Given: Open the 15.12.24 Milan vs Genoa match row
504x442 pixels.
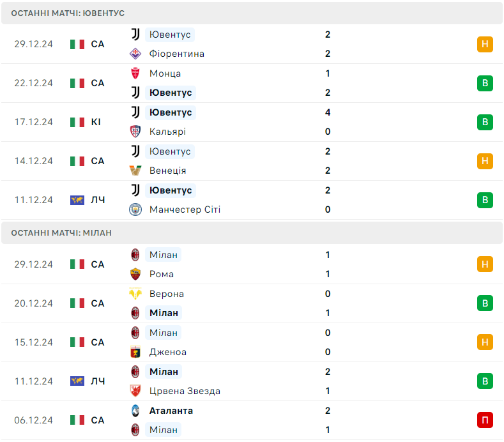Looking at the screenshot, I should (x=256, y=342).
